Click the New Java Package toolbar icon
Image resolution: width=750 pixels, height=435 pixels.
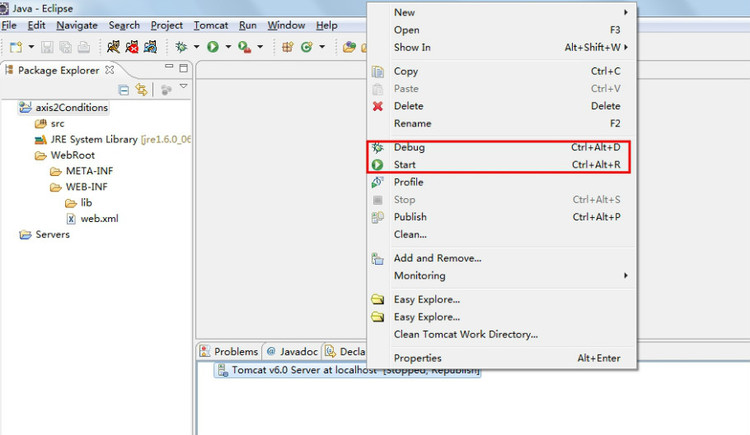(287, 47)
